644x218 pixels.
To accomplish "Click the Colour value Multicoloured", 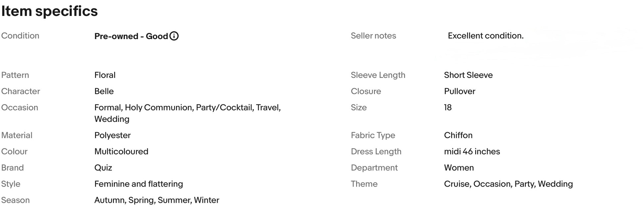I will pyautogui.click(x=121, y=151).
